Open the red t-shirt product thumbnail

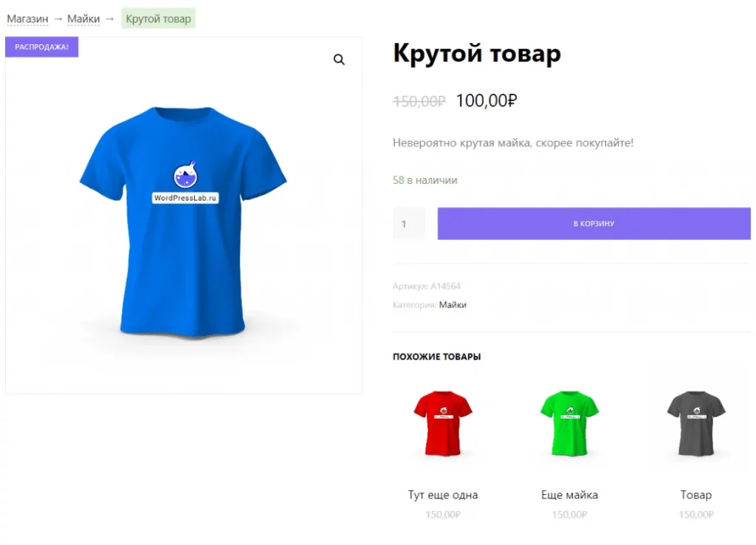(442, 424)
